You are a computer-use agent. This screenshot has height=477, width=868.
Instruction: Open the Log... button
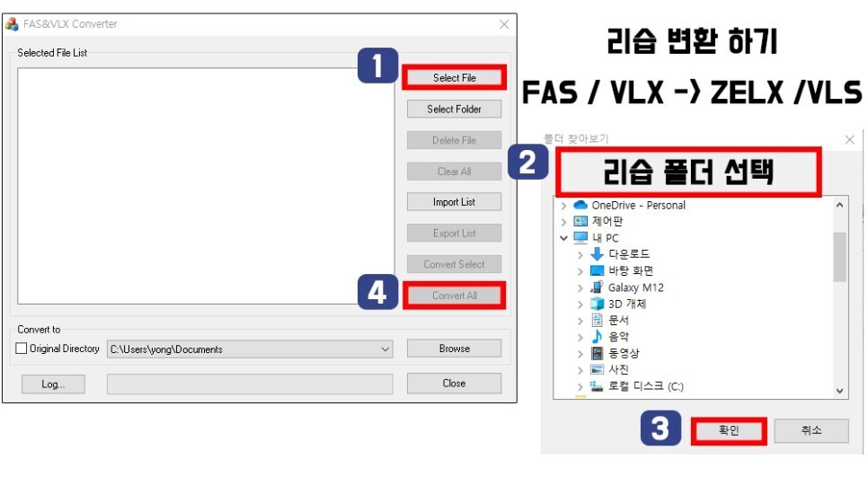pos(53,384)
